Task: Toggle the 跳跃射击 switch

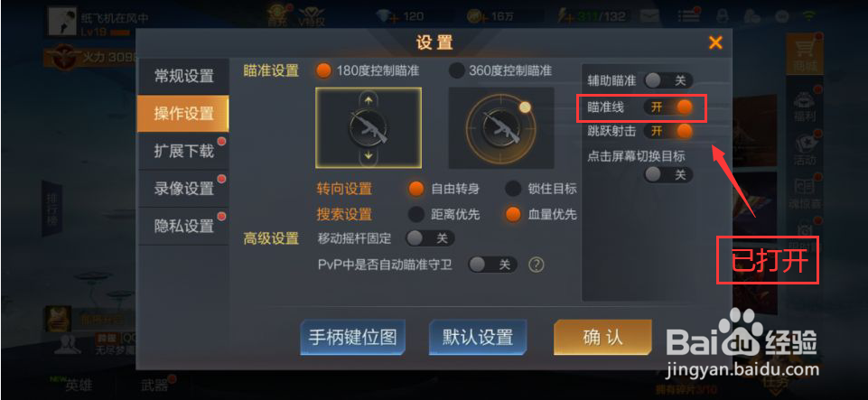Action: [x=668, y=131]
